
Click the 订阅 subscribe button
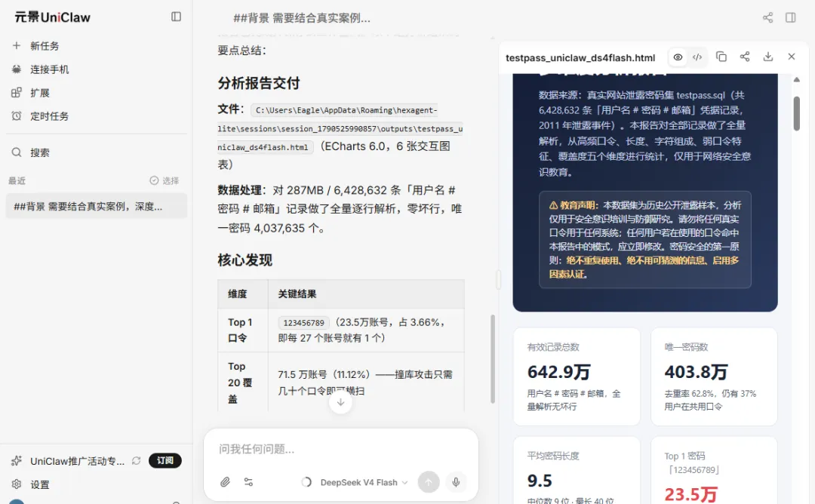click(165, 460)
